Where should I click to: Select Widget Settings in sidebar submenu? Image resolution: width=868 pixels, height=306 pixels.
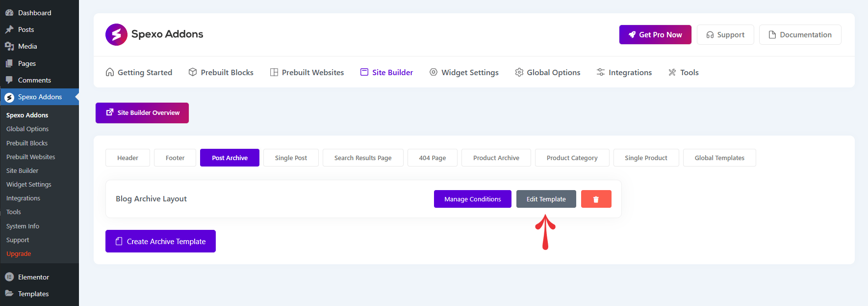tap(29, 184)
